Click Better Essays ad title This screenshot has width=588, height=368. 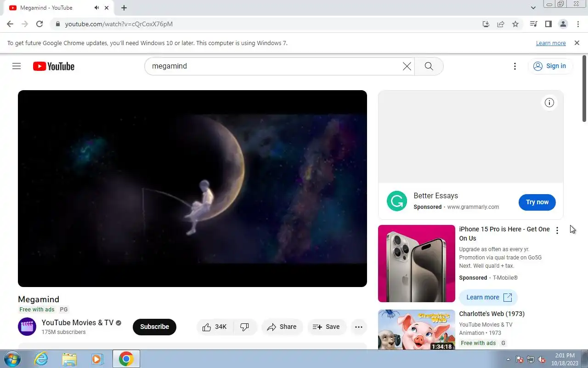(435, 196)
